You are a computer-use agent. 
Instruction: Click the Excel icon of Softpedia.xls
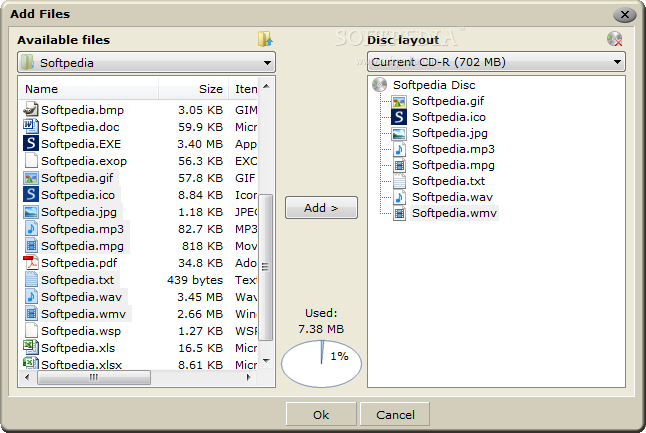coord(31,347)
